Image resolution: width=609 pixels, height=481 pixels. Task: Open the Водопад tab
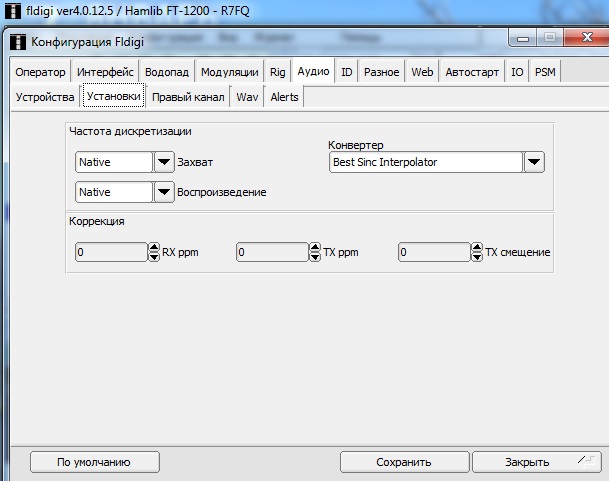click(x=166, y=72)
